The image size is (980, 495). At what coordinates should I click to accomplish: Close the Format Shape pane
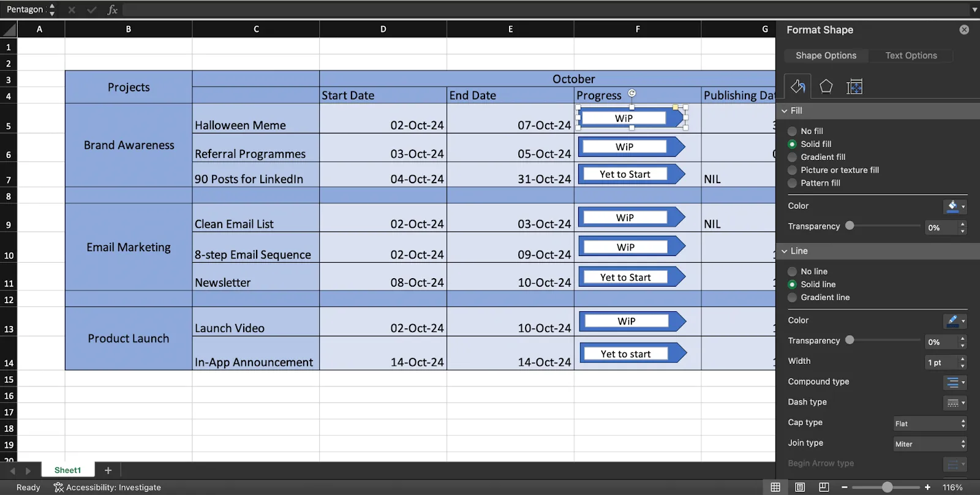click(x=964, y=30)
